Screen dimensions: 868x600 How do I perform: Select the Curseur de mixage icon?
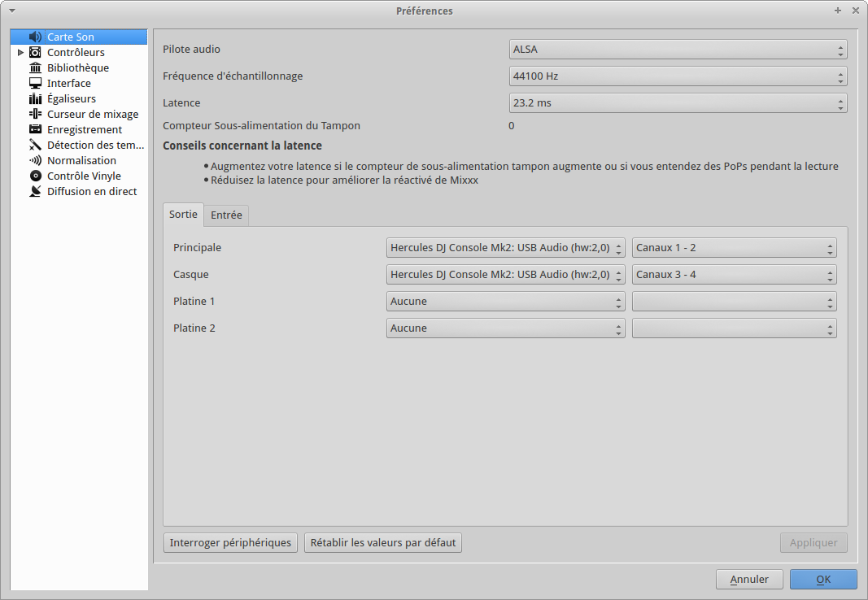click(35, 115)
